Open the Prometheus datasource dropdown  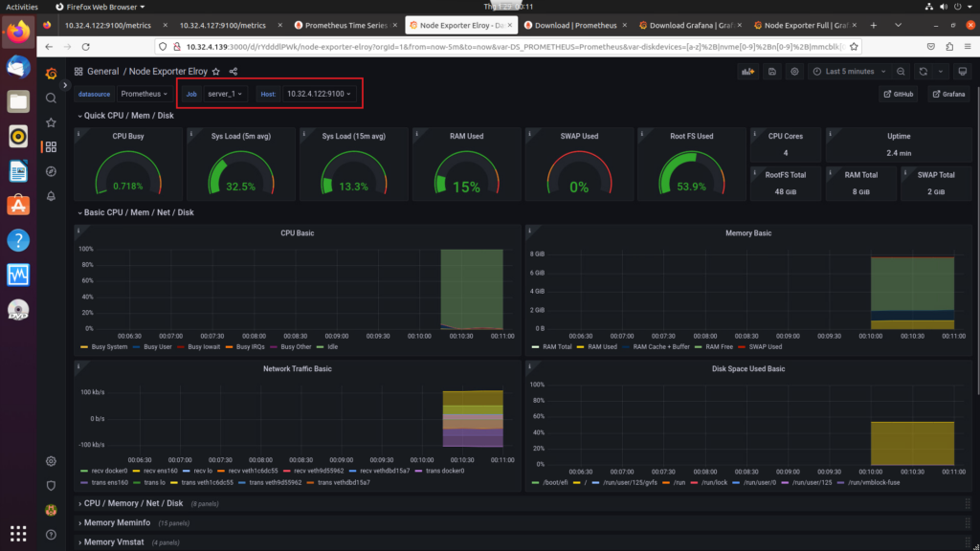[145, 94]
